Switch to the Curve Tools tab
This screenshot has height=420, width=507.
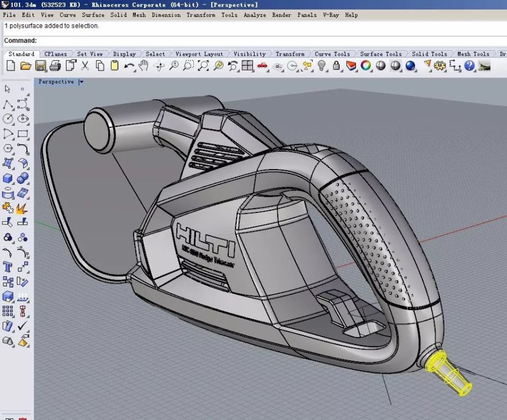tap(332, 54)
